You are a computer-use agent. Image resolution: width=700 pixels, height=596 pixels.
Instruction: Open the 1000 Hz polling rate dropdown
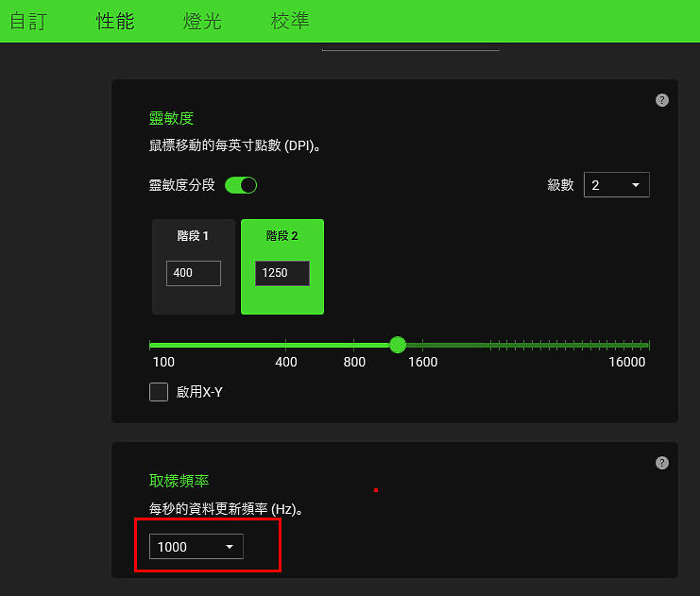click(196, 547)
